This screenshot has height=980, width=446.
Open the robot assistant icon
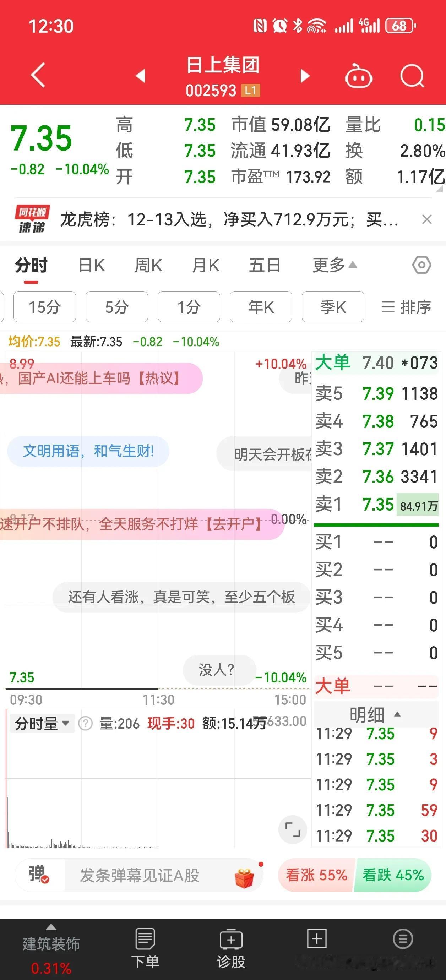358,76
